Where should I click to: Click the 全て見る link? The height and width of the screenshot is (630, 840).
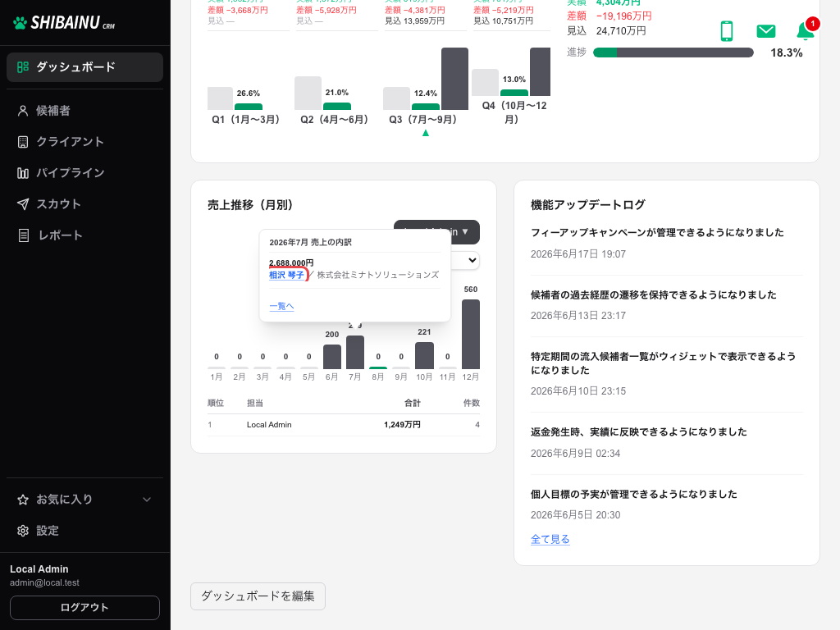coord(550,540)
